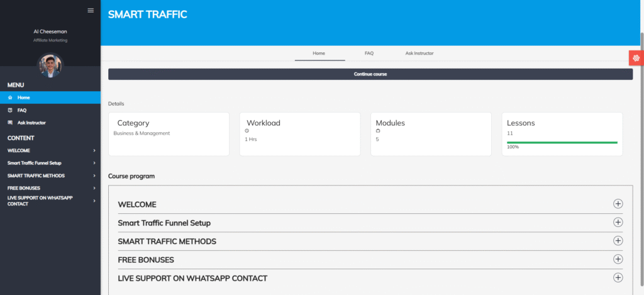644x295 pixels.
Task: Select FAQ in sidebar menu
Action: click(x=50, y=110)
